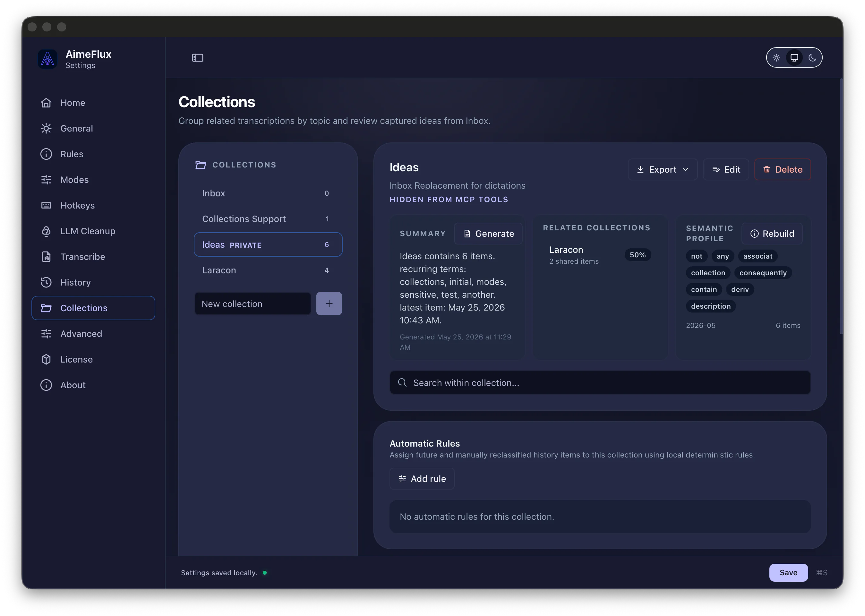This screenshot has height=616, width=865.
Task: Select the Collections Support collection
Action: point(268,219)
